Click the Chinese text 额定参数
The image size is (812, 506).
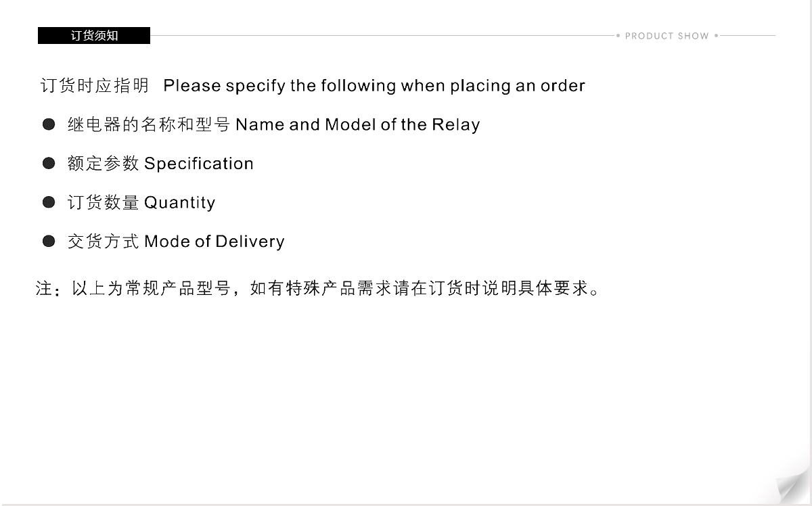[103, 163]
